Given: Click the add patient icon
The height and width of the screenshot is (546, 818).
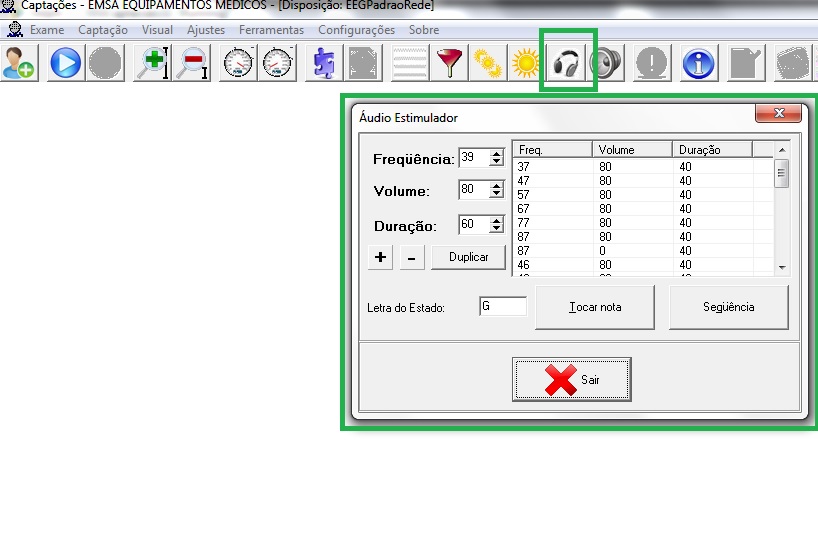Looking at the screenshot, I should click(19, 64).
